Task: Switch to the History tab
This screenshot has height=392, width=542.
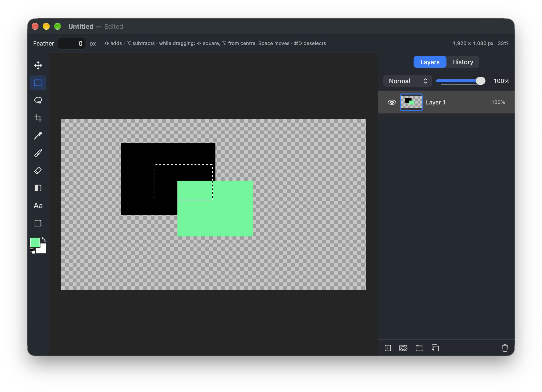Action: point(463,62)
